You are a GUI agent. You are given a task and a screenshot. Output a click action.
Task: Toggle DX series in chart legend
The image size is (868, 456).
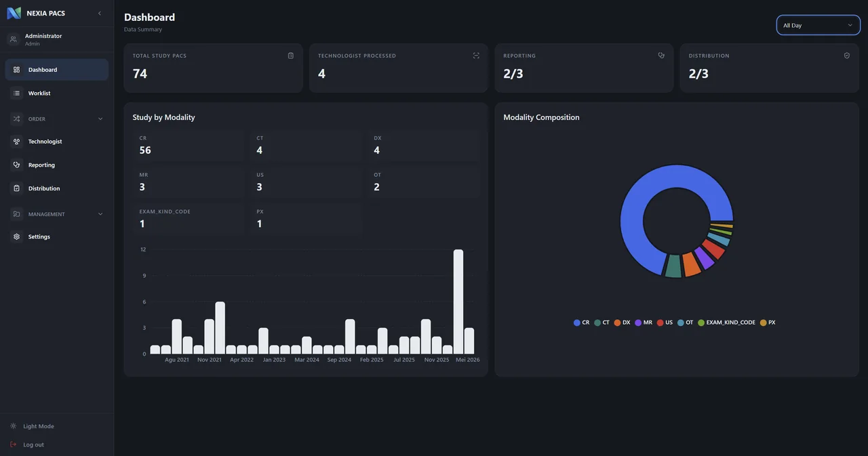click(623, 323)
